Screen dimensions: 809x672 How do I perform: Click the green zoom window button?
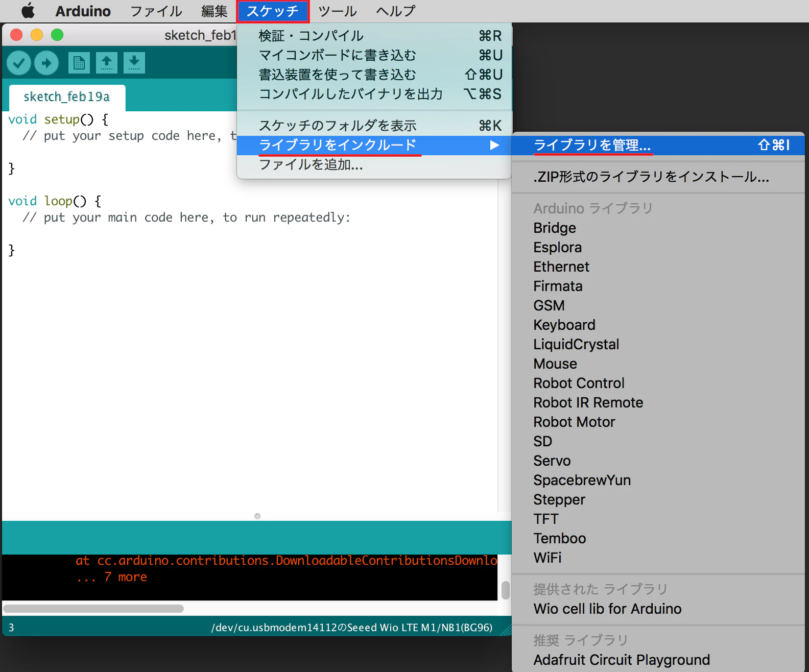pyautogui.click(x=57, y=35)
